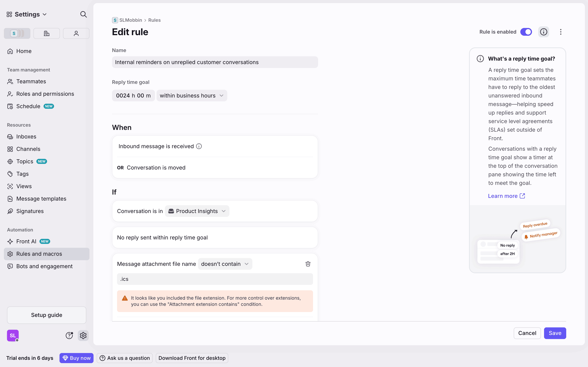Image resolution: width=588 pixels, height=367 pixels.
Task: Switch to the company building tab icon
Action: pyautogui.click(x=47, y=33)
